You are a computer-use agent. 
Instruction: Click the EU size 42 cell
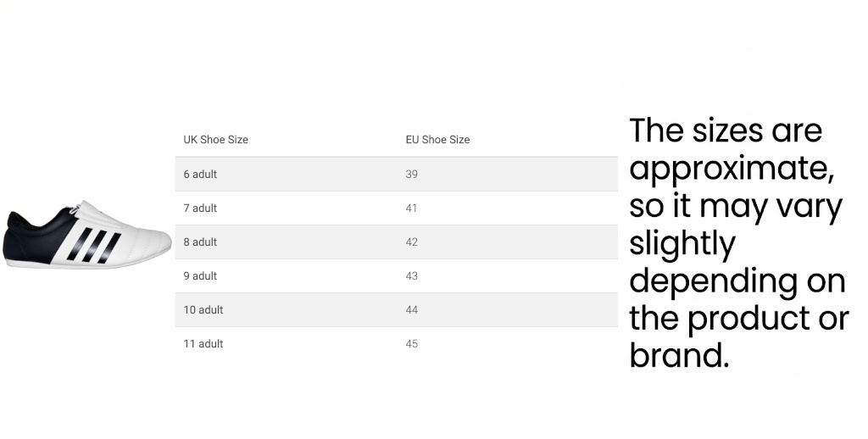point(411,242)
